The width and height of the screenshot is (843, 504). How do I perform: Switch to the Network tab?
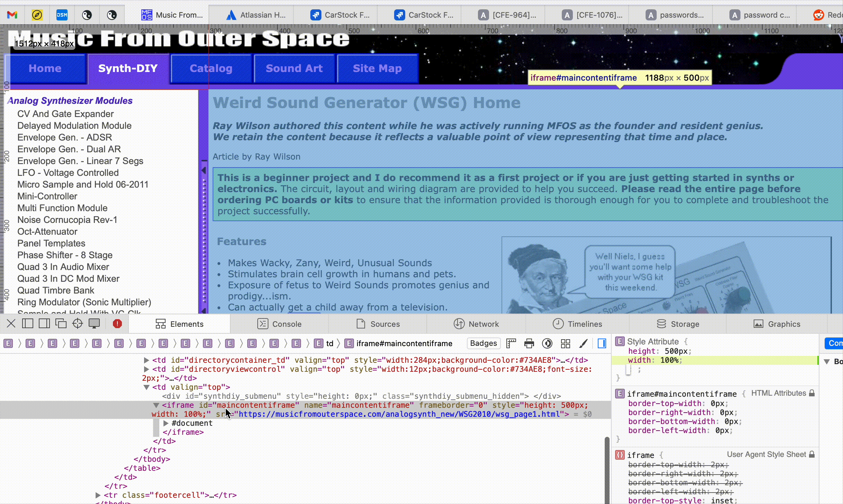click(x=476, y=324)
